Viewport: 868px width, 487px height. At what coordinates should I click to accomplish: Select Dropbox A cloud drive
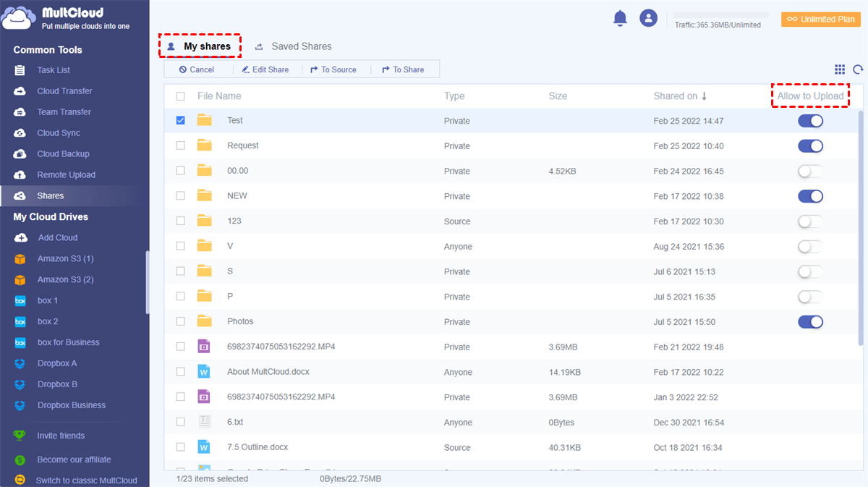point(57,363)
